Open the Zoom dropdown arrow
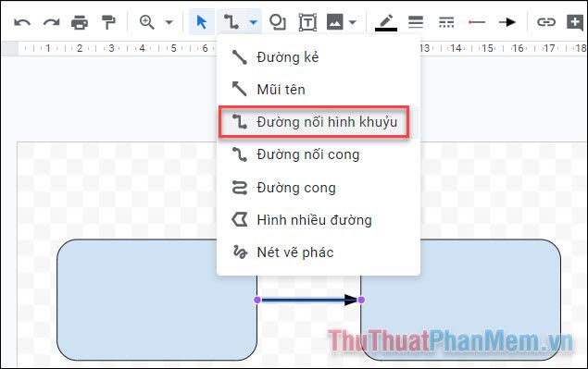 click(169, 22)
